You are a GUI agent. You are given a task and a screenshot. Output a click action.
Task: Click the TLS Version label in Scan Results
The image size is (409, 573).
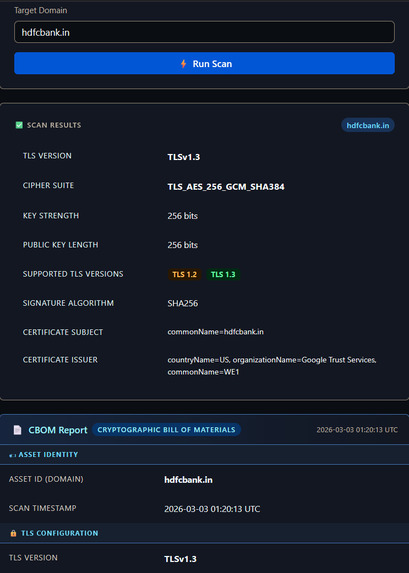pos(47,156)
